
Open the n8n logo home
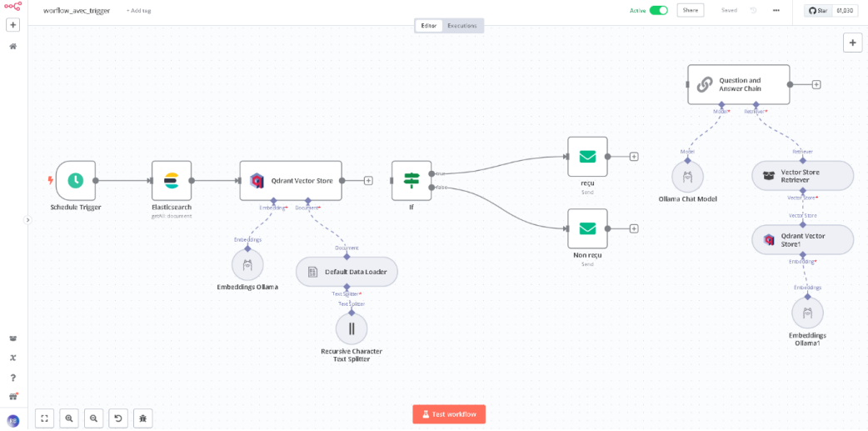[x=13, y=7]
